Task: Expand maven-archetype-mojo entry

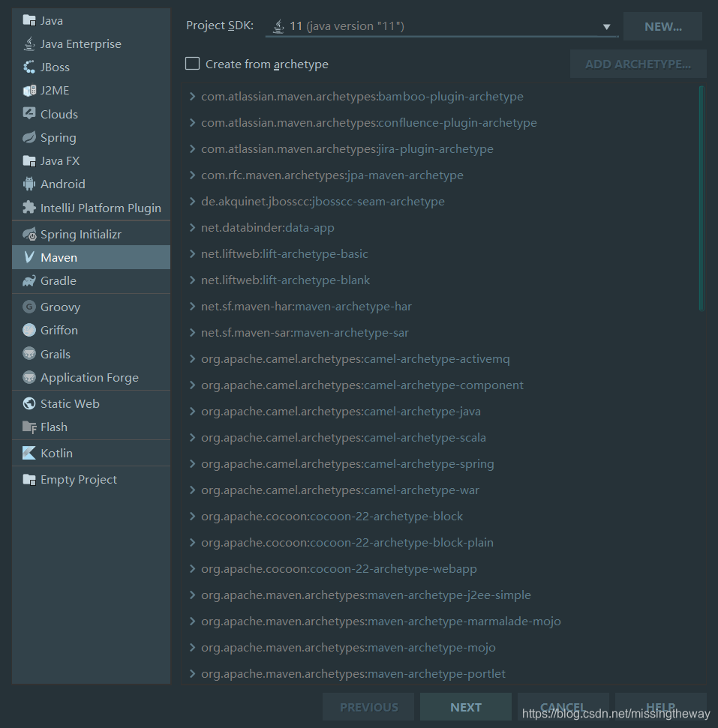Action: coord(192,647)
